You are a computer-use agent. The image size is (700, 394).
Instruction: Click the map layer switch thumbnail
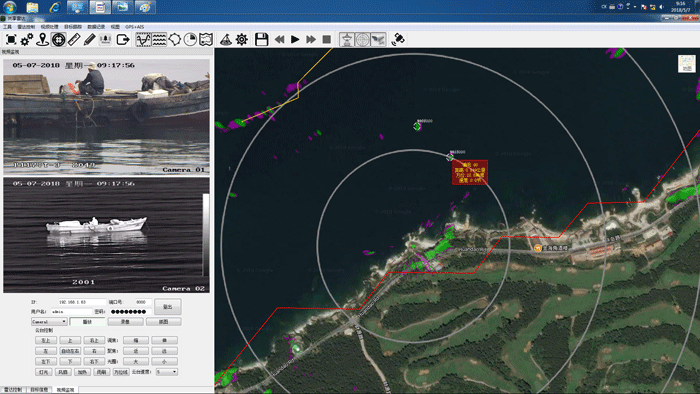[687, 64]
